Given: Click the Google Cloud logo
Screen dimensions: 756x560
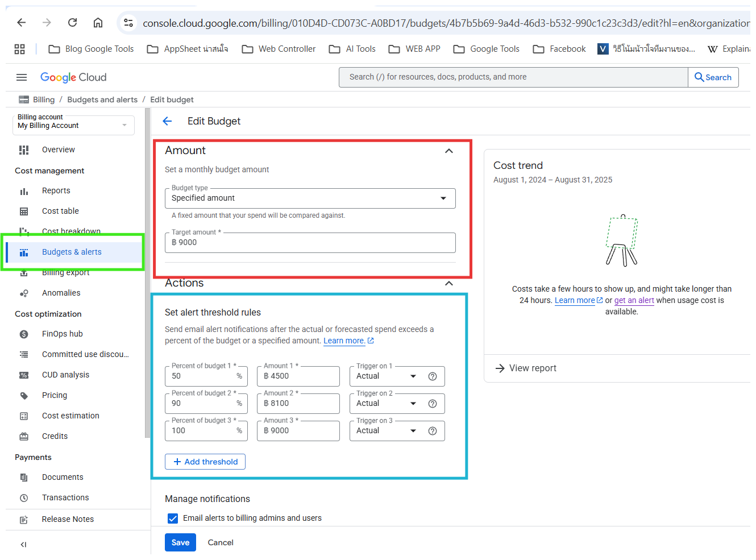Looking at the screenshot, I should (73, 77).
